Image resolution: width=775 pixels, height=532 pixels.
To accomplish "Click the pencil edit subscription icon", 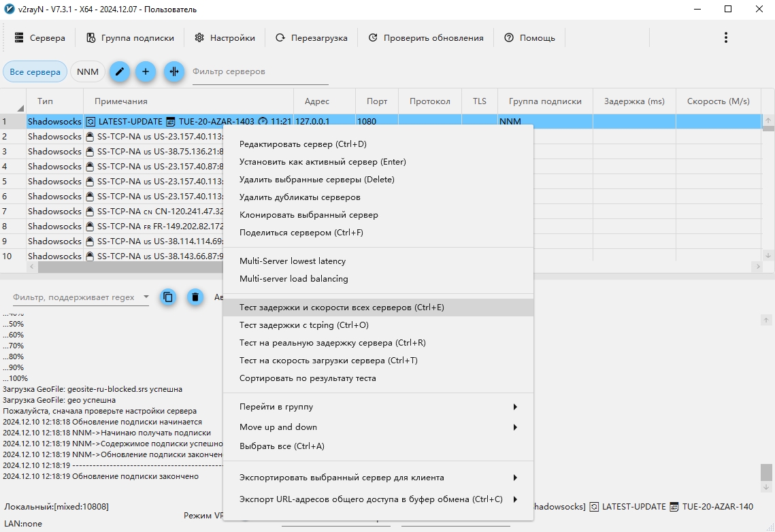I will pyautogui.click(x=120, y=71).
